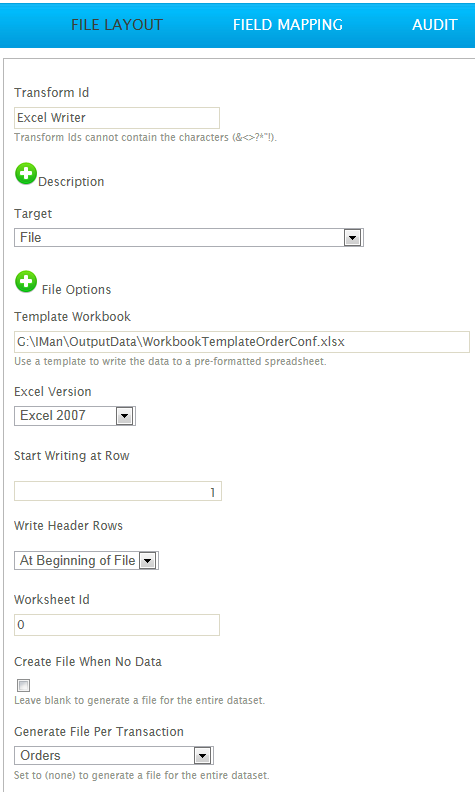Open the Excel Version dropdown
Viewport: 475px width, 792px height.
75,416
